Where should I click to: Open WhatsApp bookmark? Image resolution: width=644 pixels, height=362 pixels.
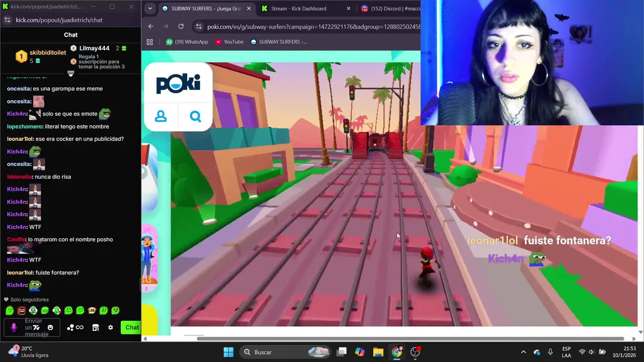[x=187, y=42]
